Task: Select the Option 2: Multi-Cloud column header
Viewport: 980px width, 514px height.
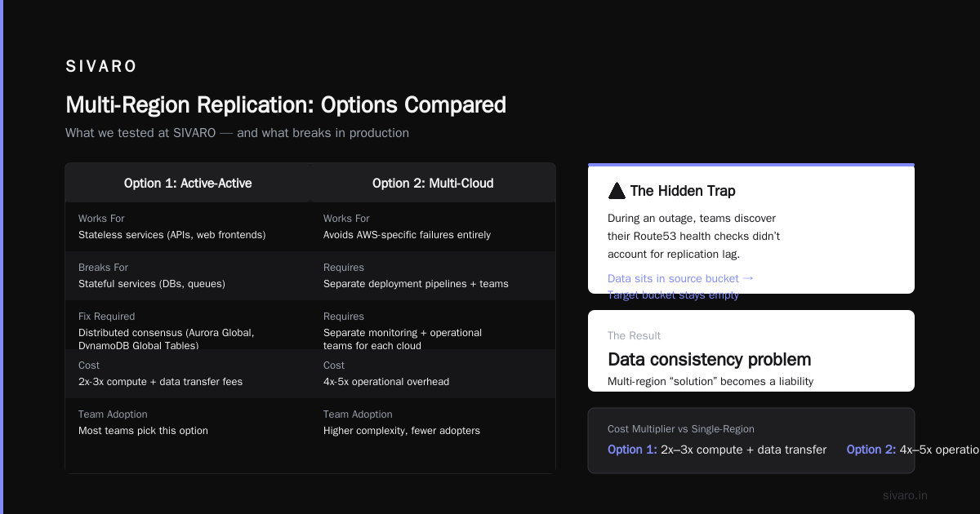Action: coord(433,183)
